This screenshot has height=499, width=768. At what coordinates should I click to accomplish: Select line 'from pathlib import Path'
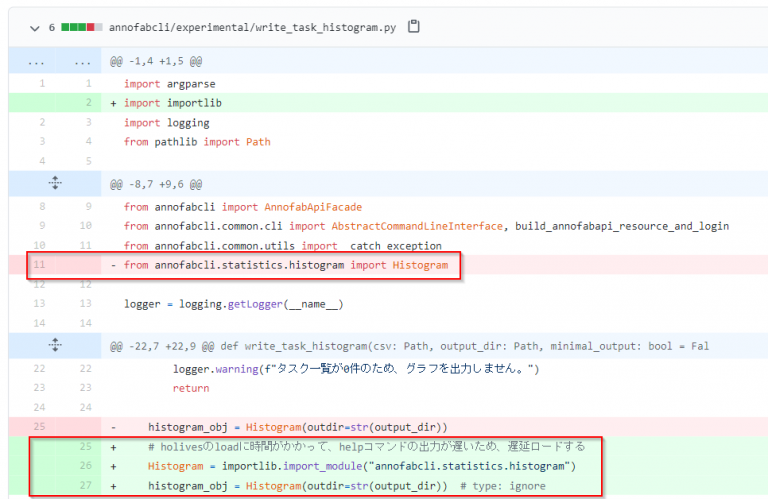click(x=197, y=142)
